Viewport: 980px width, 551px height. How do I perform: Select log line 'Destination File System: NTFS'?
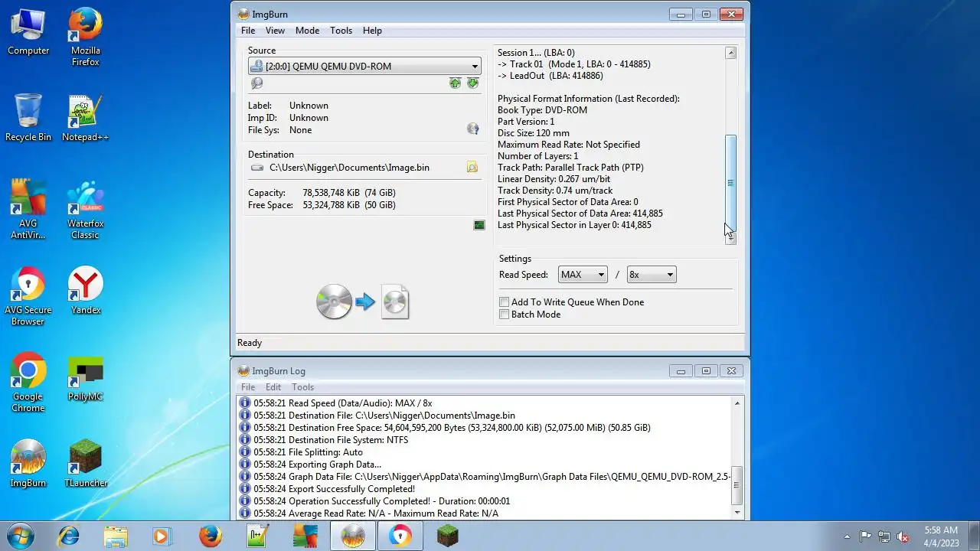(x=331, y=440)
